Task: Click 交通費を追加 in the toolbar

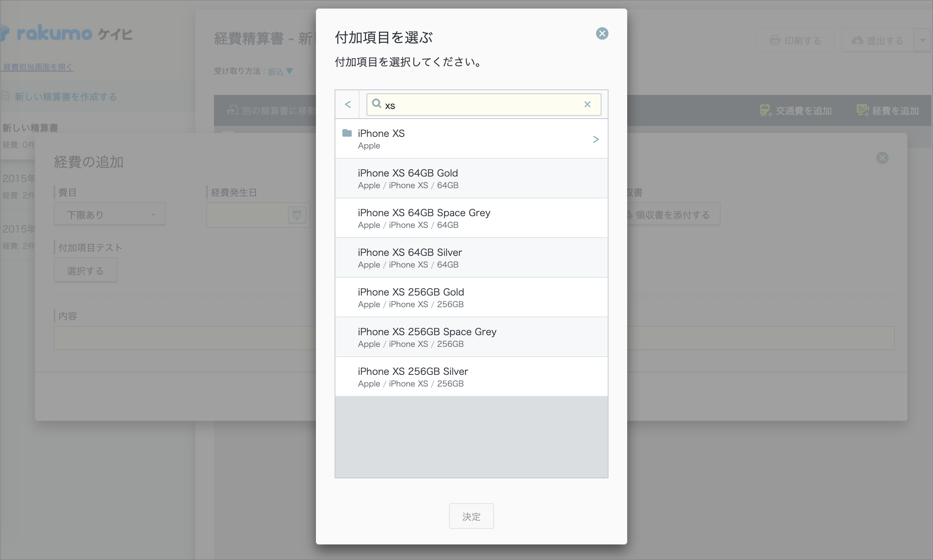Action: (796, 111)
